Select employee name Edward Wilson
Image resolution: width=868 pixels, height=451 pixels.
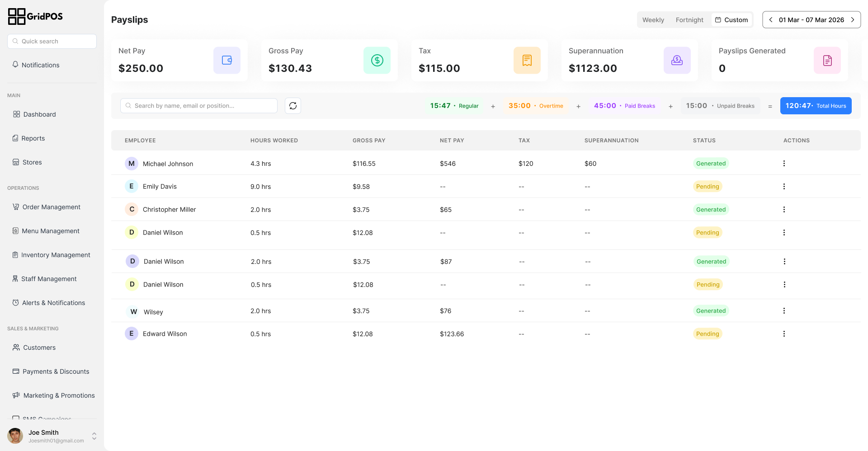(x=165, y=334)
